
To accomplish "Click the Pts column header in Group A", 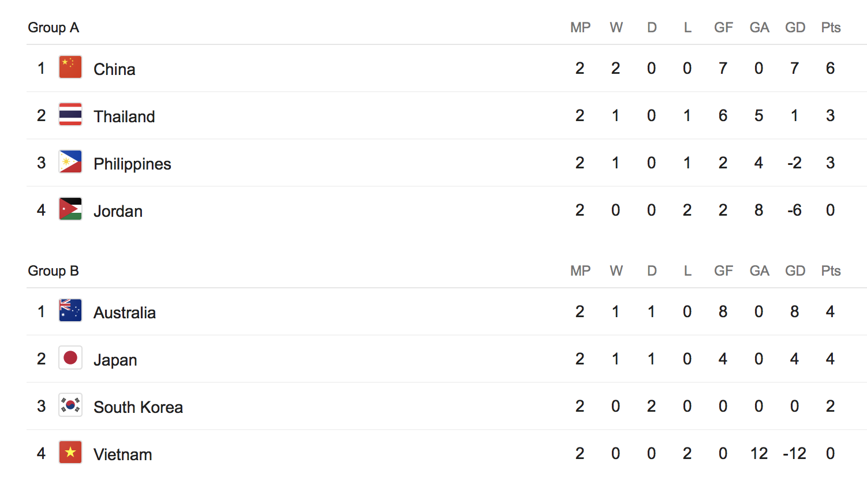I will (831, 28).
